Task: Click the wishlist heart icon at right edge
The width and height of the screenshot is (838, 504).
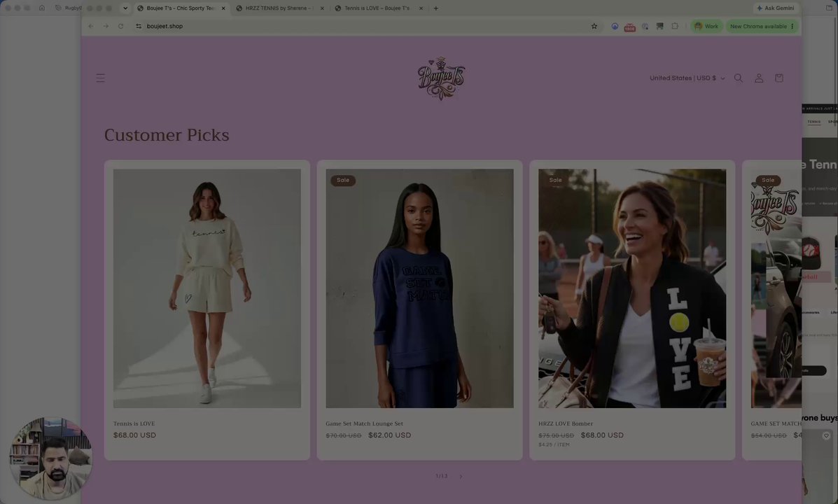Action: pyautogui.click(x=826, y=436)
